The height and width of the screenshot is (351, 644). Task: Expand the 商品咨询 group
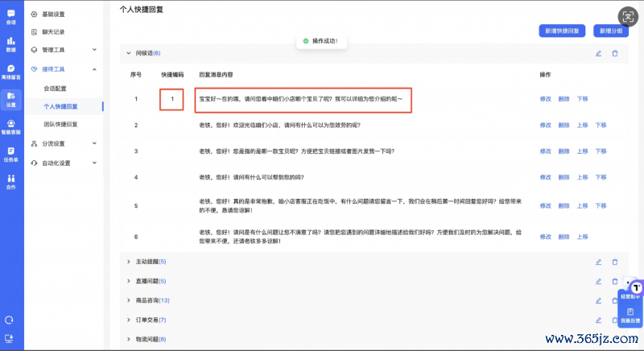[x=129, y=300]
